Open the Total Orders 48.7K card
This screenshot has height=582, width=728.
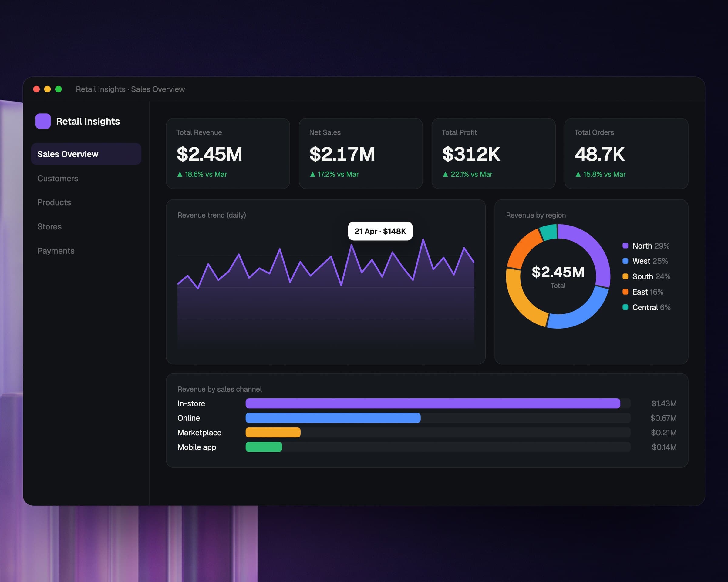(x=626, y=153)
